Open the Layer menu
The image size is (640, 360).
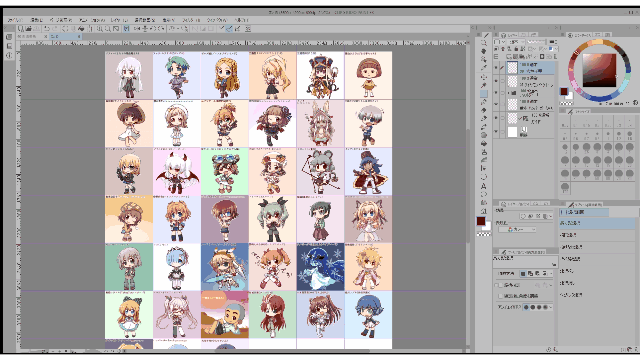[x=119, y=20]
